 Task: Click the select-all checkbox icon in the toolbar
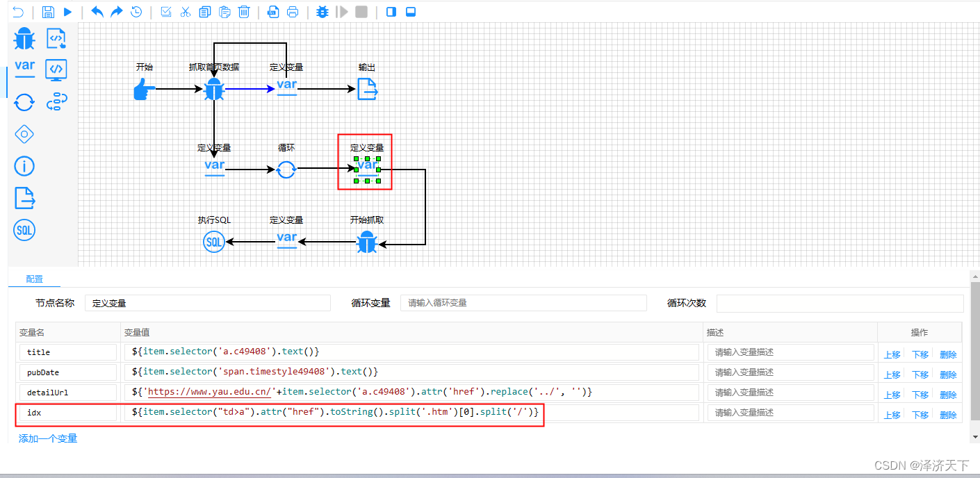pos(166,12)
